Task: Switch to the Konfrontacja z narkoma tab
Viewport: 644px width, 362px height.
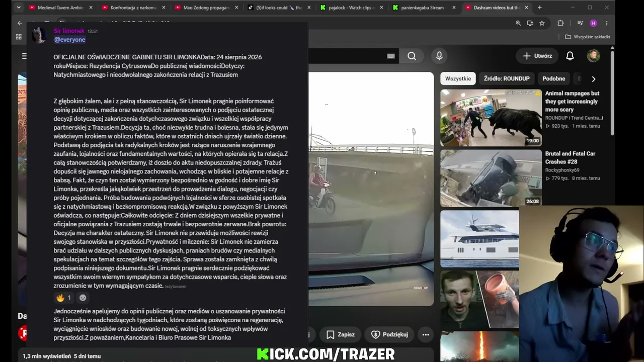Action: (129, 8)
